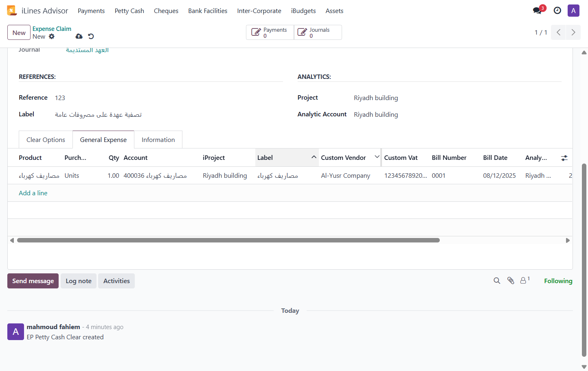Open the Bank Facilities menu

click(x=208, y=11)
